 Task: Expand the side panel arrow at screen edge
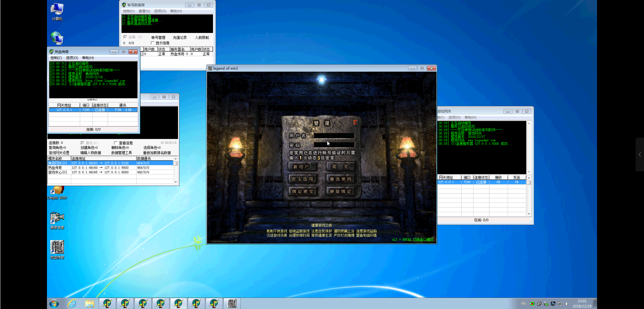click(640, 154)
